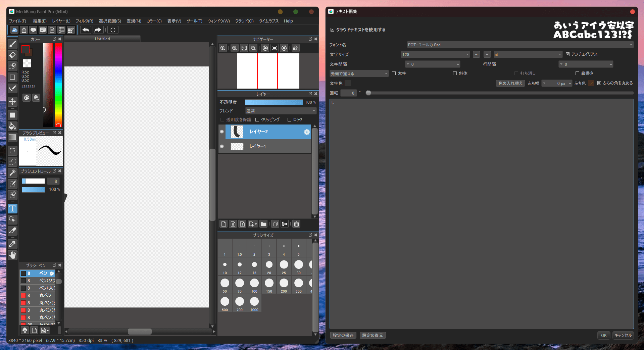Enable the クリッピング checkbox

point(257,119)
